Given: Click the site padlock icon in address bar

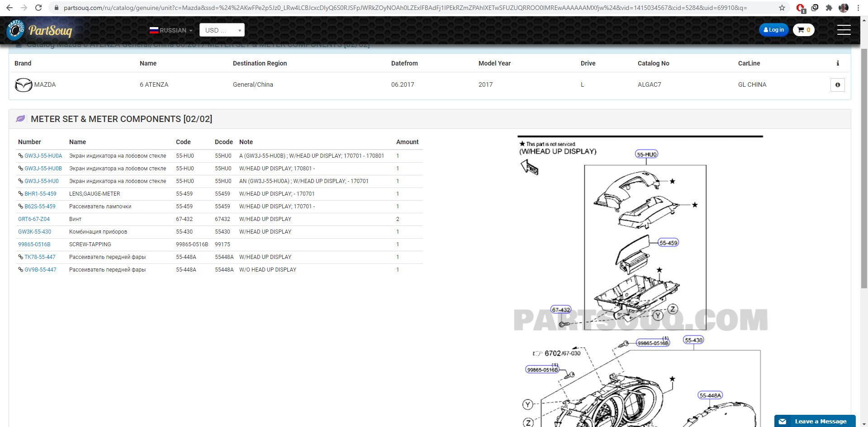Looking at the screenshot, I should pyautogui.click(x=57, y=8).
